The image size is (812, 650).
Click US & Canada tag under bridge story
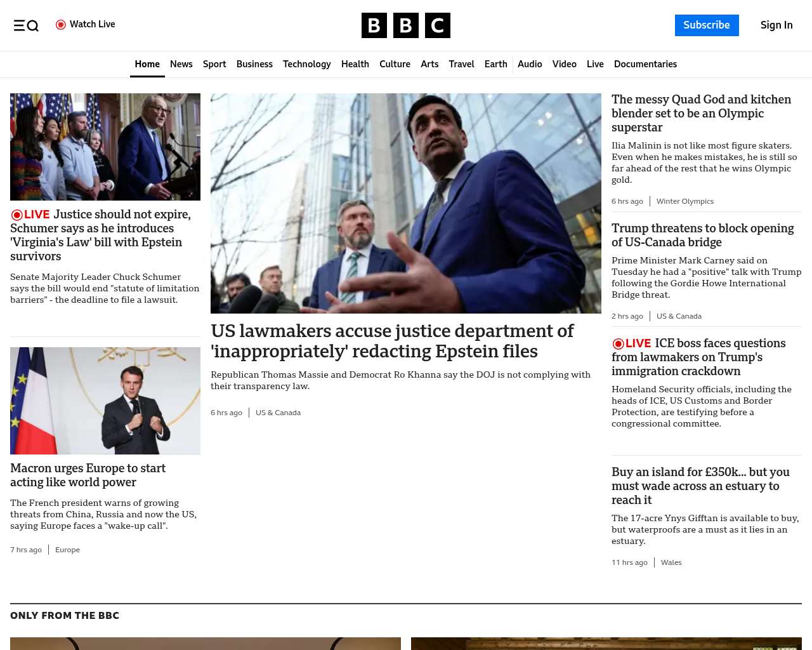679,316
